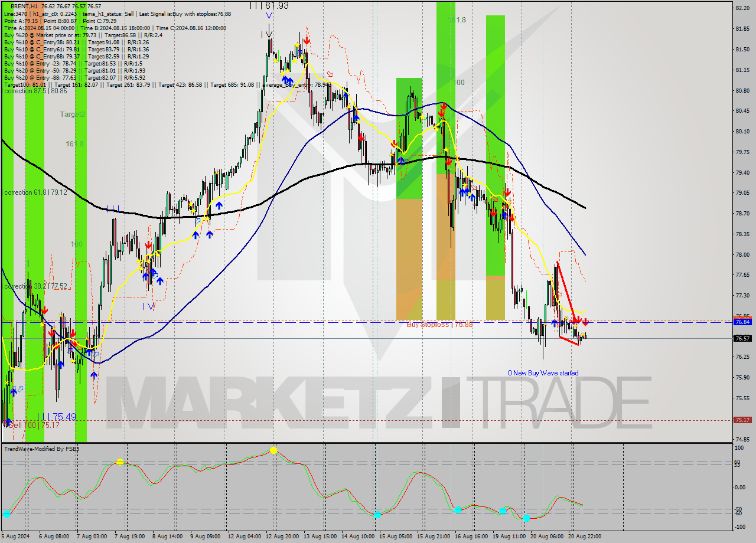Click the '15 Aug 21:00' time label
The width and height of the screenshot is (756, 543).
coord(435,537)
